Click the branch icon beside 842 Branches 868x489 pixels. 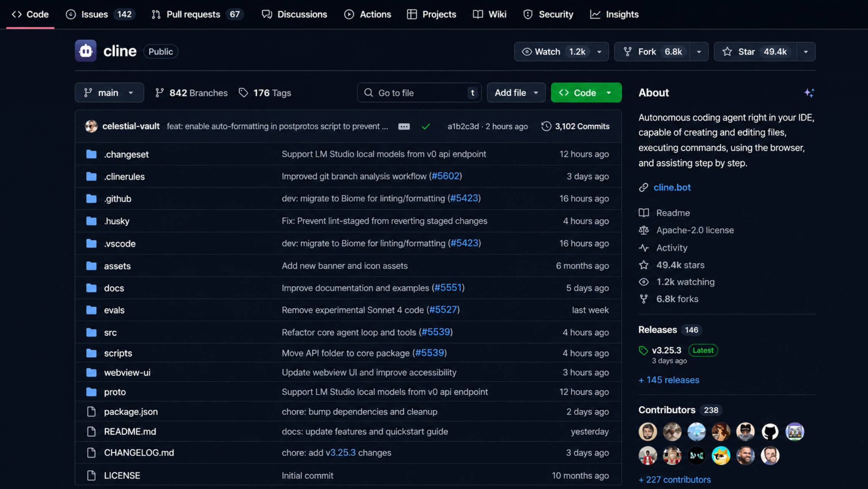pyautogui.click(x=160, y=92)
